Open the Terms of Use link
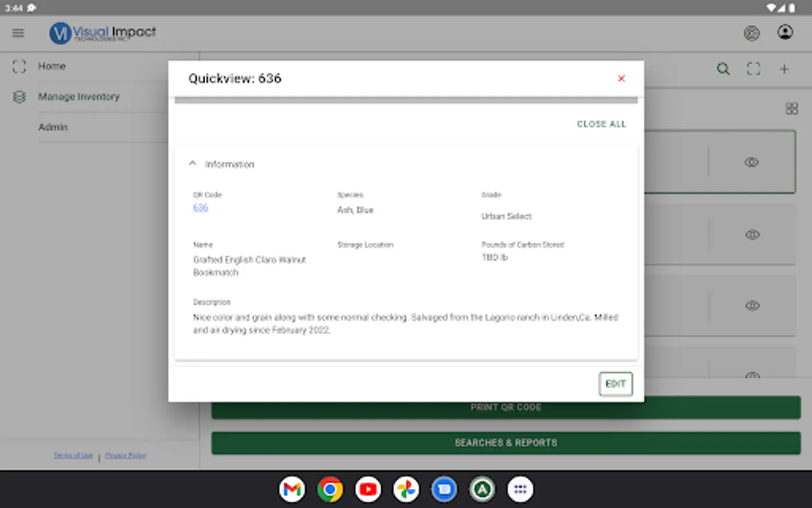This screenshot has width=812, height=508. [x=73, y=456]
